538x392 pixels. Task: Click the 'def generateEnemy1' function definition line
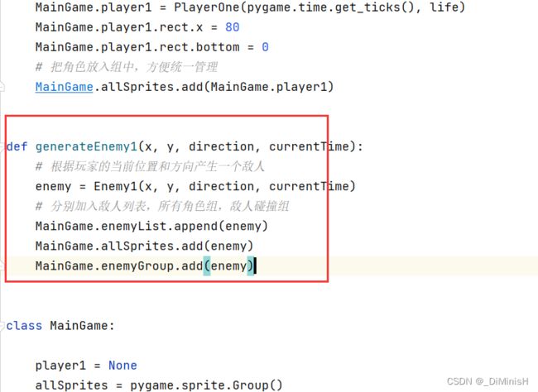tap(185, 146)
